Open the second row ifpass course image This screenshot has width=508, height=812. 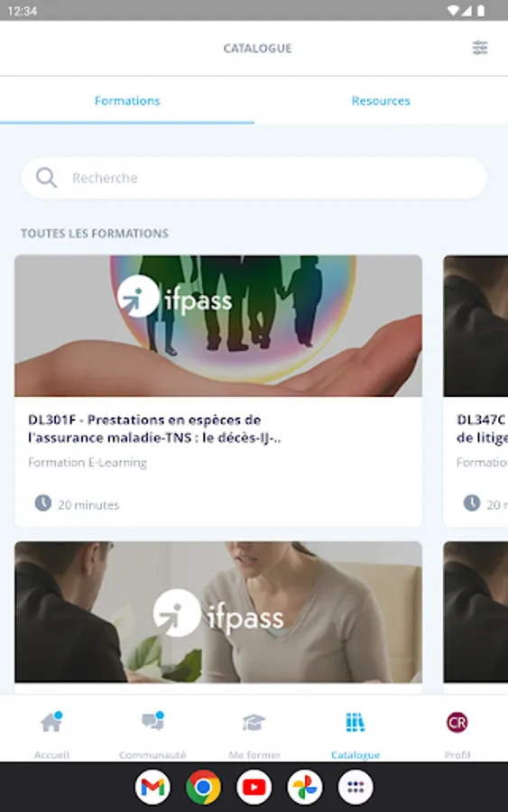pyautogui.click(x=218, y=612)
